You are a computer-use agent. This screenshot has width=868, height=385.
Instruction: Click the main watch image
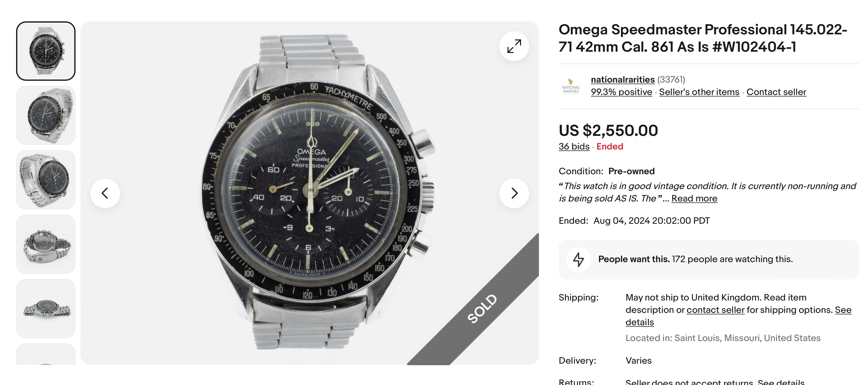(309, 193)
